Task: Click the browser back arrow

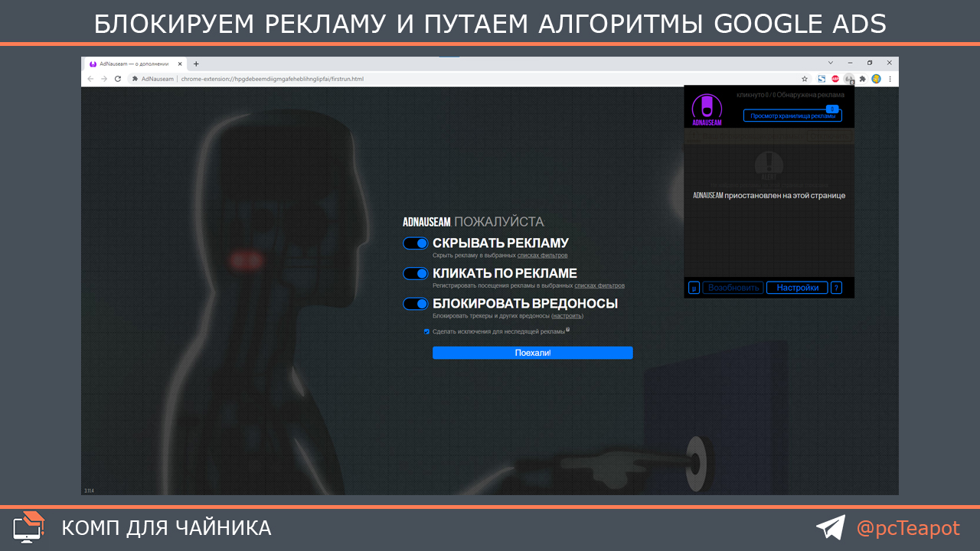Action: 91,79
